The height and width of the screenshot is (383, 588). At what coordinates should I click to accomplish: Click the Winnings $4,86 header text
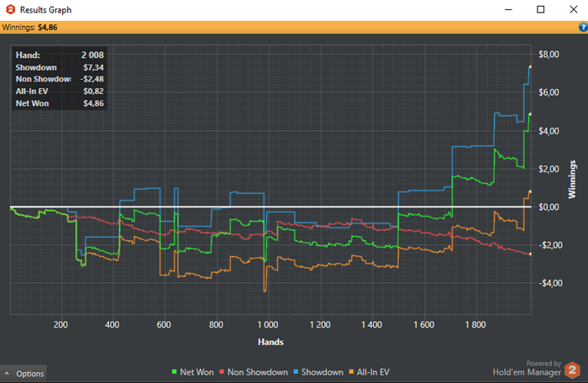(x=29, y=28)
